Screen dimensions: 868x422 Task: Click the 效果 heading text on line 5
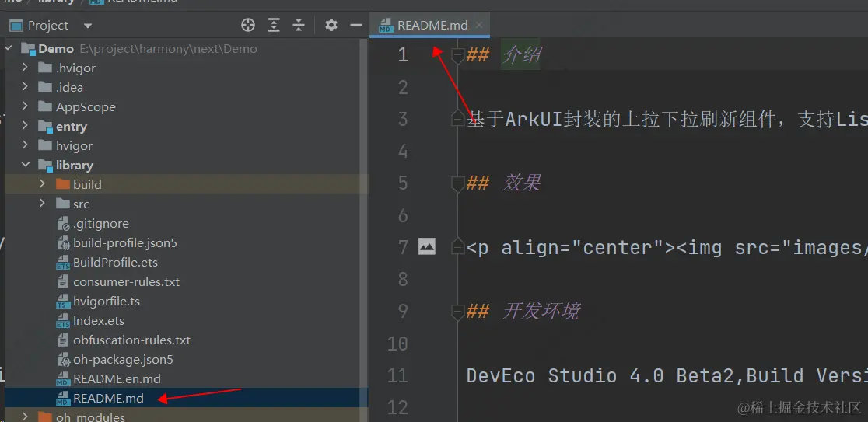[x=521, y=183]
